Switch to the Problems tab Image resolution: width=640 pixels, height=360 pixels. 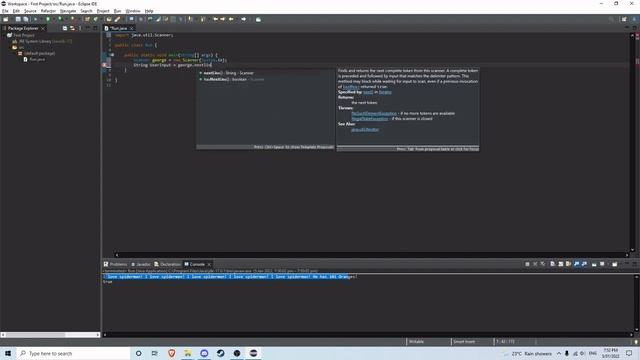point(116,264)
